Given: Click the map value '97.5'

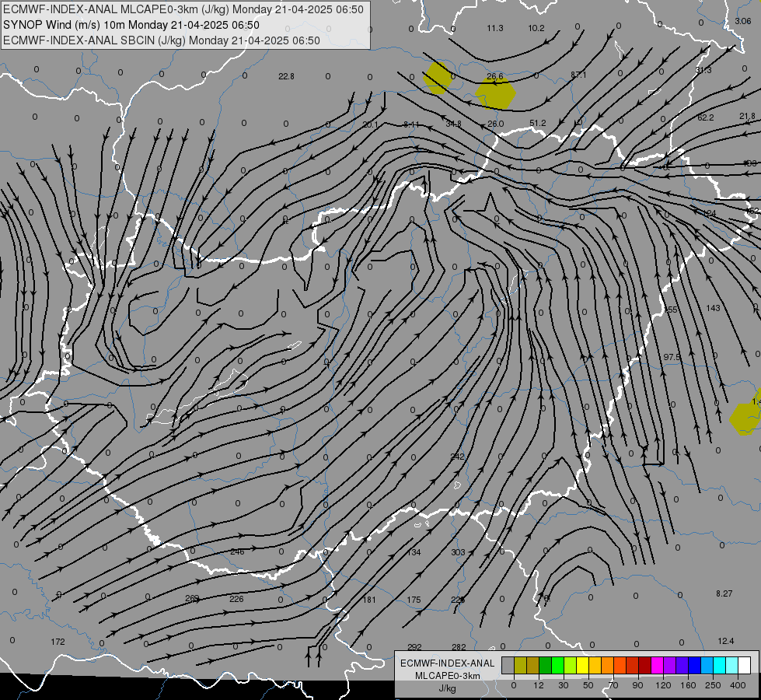Looking at the screenshot, I should coord(672,357).
